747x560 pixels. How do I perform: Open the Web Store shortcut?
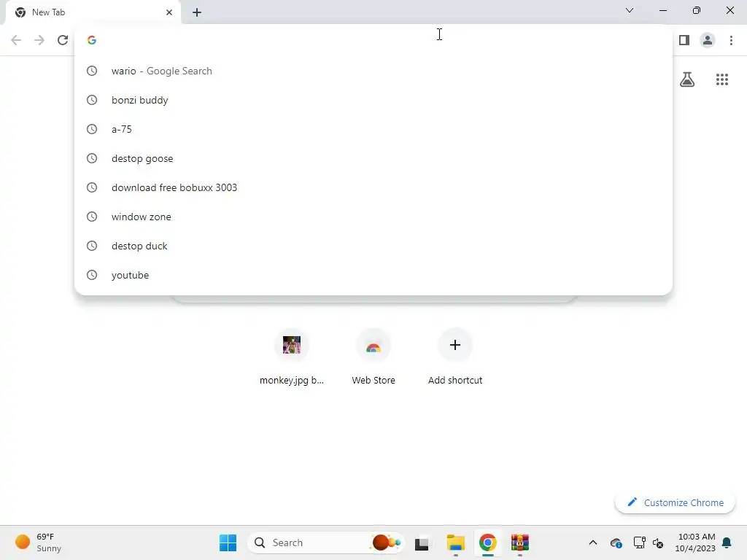click(x=373, y=357)
